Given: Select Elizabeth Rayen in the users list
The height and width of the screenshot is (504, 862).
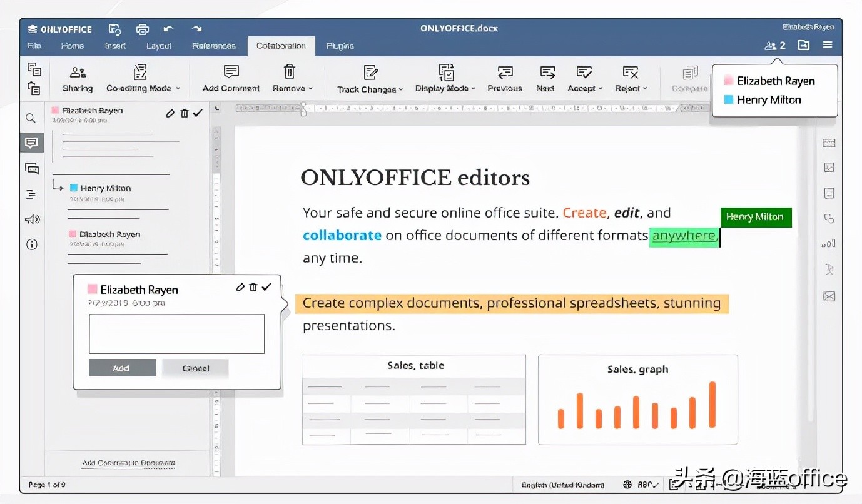Looking at the screenshot, I should tap(769, 81).
